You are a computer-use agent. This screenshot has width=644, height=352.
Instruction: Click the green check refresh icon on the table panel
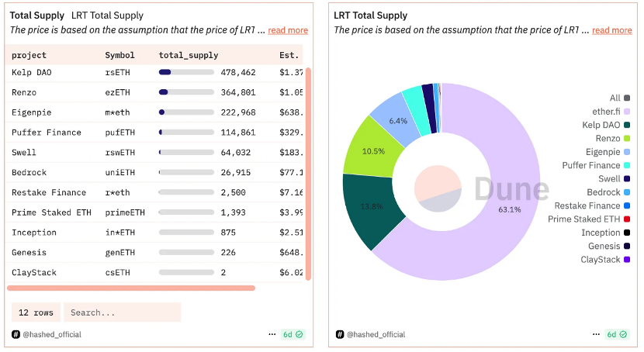pyautogui.click(x=299, y=334)
